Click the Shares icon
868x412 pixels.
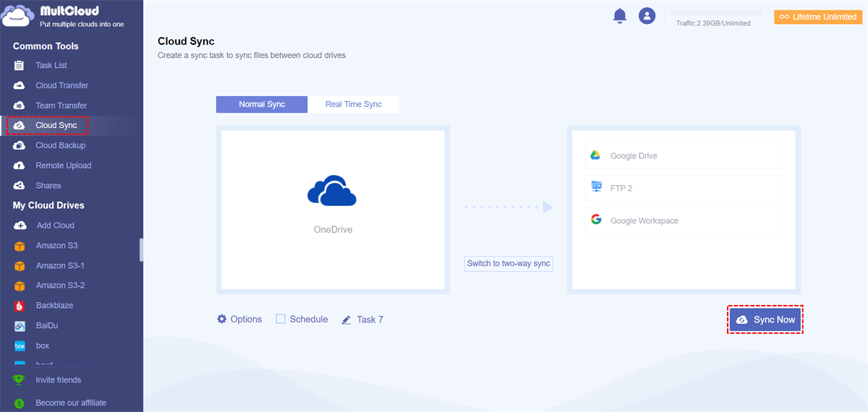(x=20, y=186)
